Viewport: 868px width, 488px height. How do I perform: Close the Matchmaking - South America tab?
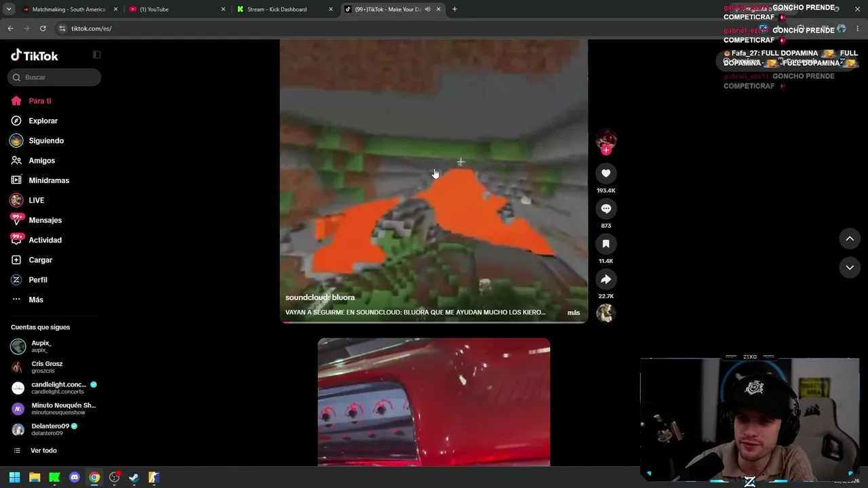coord(116,9)
